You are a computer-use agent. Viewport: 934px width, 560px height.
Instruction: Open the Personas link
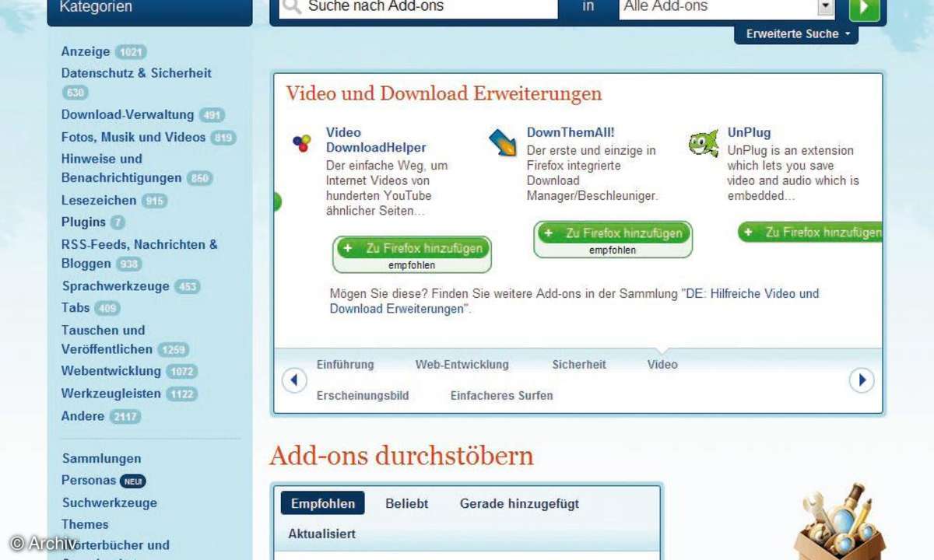(x=89, y=481)
